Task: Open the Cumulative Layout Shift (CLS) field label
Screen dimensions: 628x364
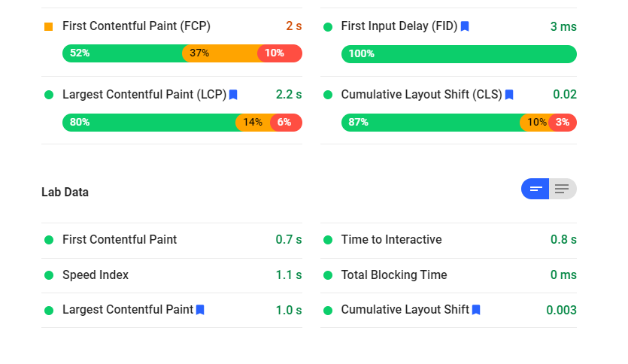Action: click(x=421, y=95)
